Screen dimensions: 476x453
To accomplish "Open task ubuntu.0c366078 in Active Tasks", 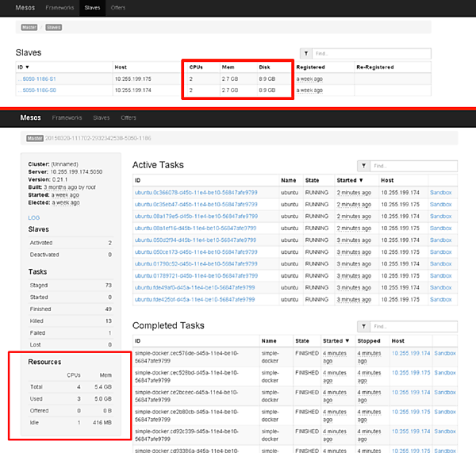I will click(195, 192).
